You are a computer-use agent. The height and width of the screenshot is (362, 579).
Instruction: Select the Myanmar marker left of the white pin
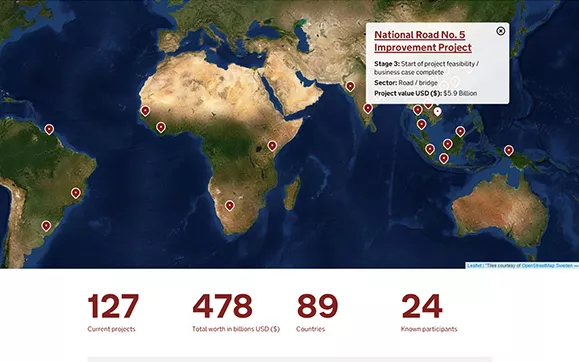pos(418,110)
